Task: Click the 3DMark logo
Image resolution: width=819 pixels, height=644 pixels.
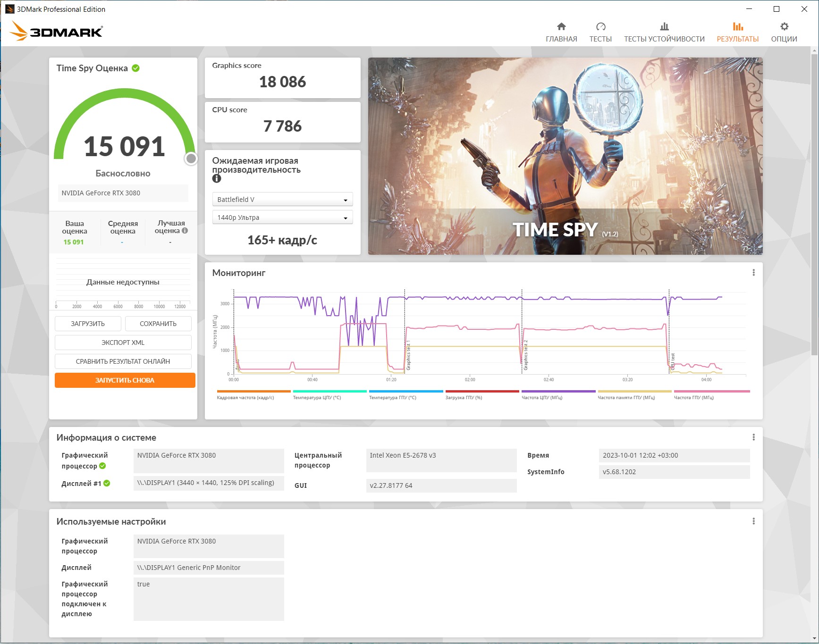Action: [56, 31]
